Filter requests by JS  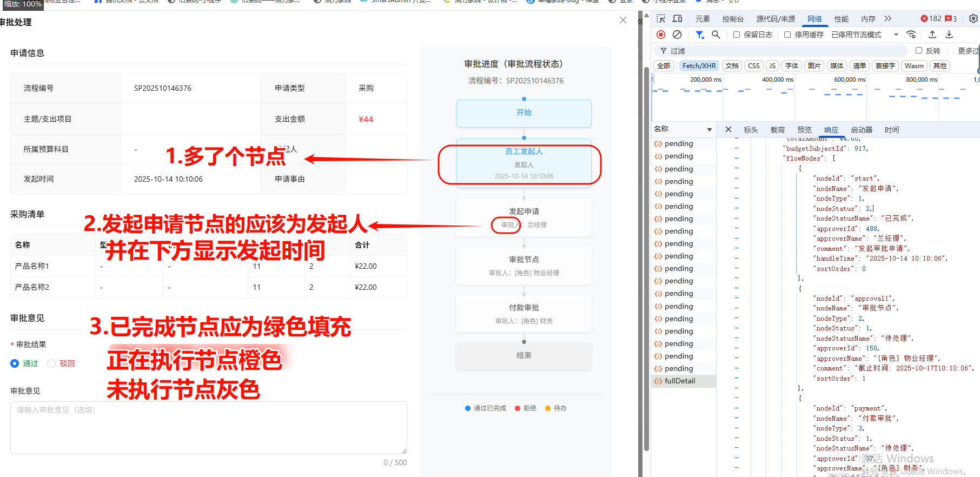tap(772, 66)
